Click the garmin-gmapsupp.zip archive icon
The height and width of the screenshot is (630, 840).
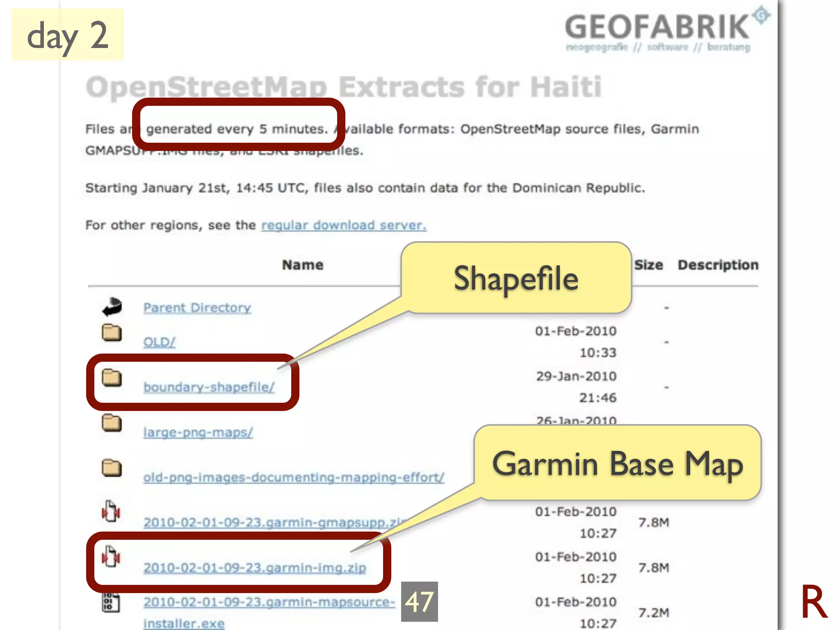click(x=111, y=511)
